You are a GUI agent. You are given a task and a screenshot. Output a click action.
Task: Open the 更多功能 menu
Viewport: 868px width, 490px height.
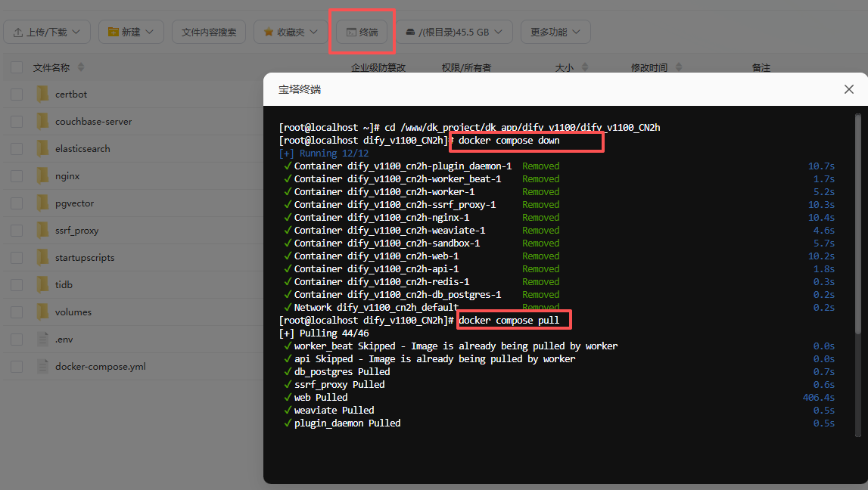(x=555, y=32)
